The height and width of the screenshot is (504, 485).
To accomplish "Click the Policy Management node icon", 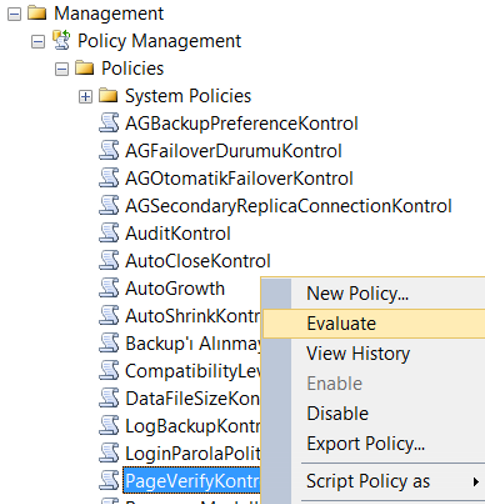I will (x=62, y=40).
